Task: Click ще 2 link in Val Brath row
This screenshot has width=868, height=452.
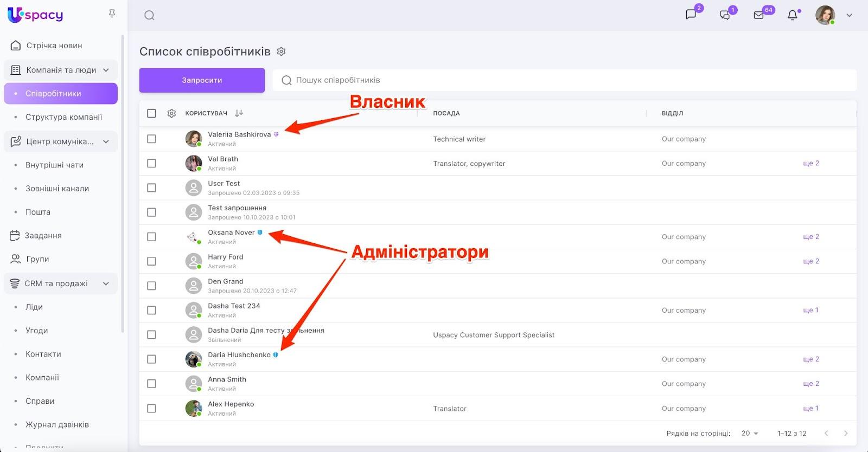Action: (x=810, y=163)
